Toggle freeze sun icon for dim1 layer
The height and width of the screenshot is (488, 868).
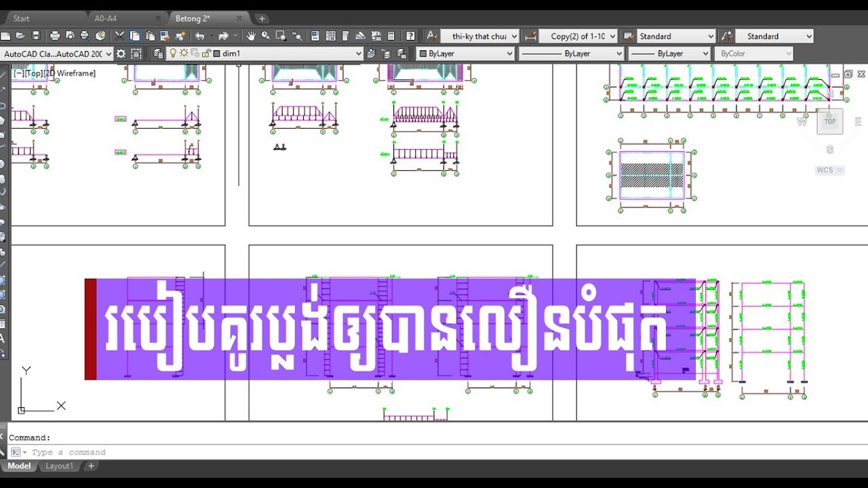184,53
